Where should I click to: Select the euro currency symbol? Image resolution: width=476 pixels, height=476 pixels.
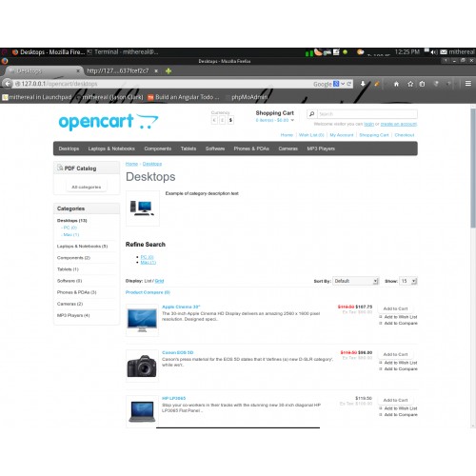(214, 120)
